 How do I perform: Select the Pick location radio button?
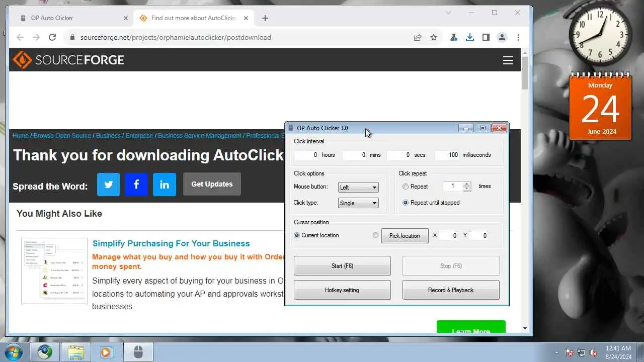coord(376,235)
